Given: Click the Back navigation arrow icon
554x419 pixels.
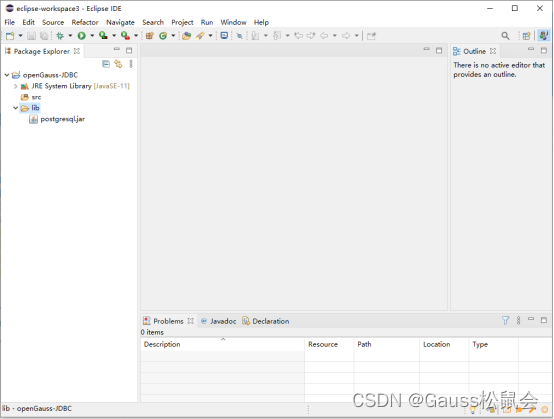Looking at the screenshot, I should tap(324, 36).
